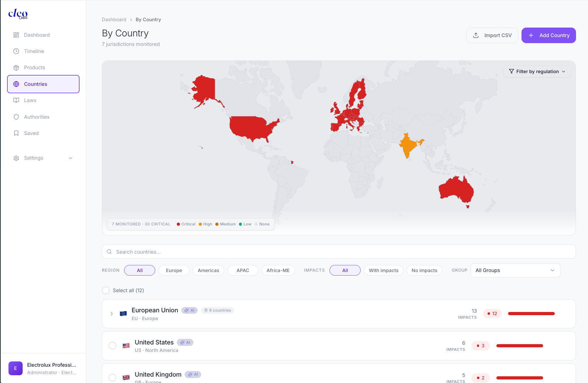Open the Dashboard sidebar icon

(16, 35)
